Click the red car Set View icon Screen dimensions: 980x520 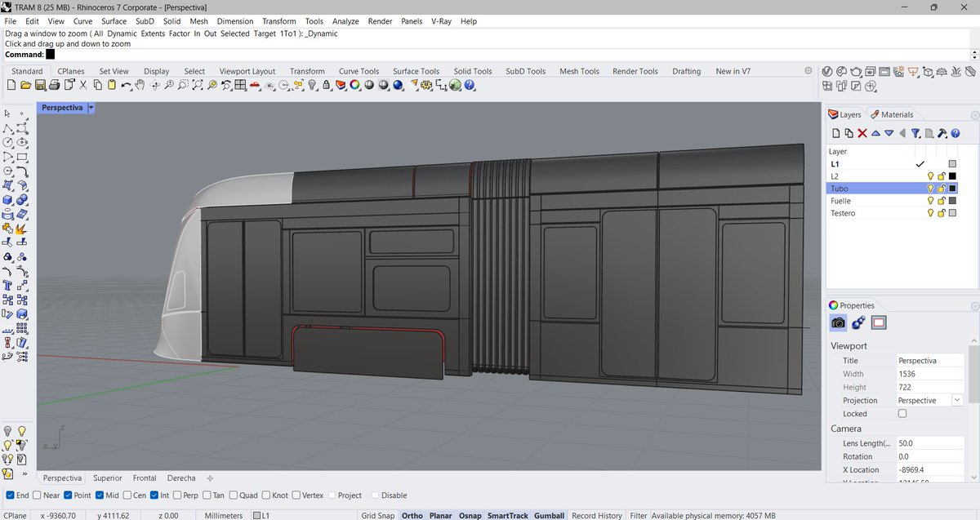pyautogui.click(x=256, y=85)
